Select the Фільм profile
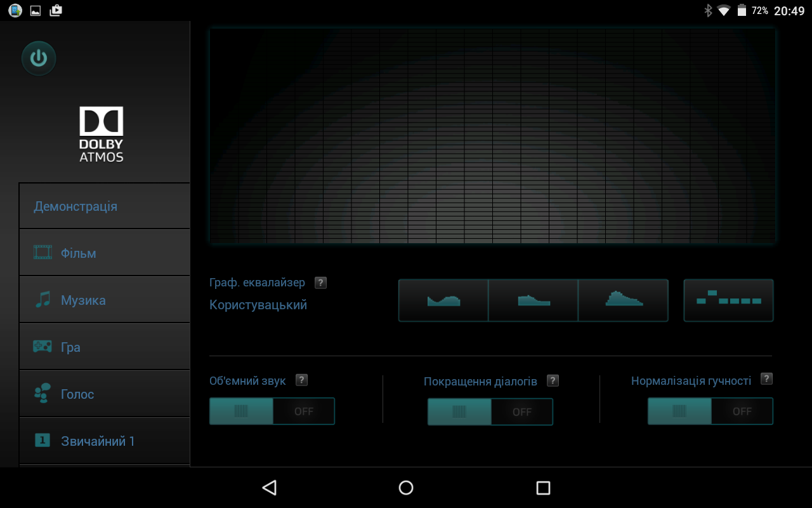The height and width of the screenshot is (508, 812). tap(105, 253)
